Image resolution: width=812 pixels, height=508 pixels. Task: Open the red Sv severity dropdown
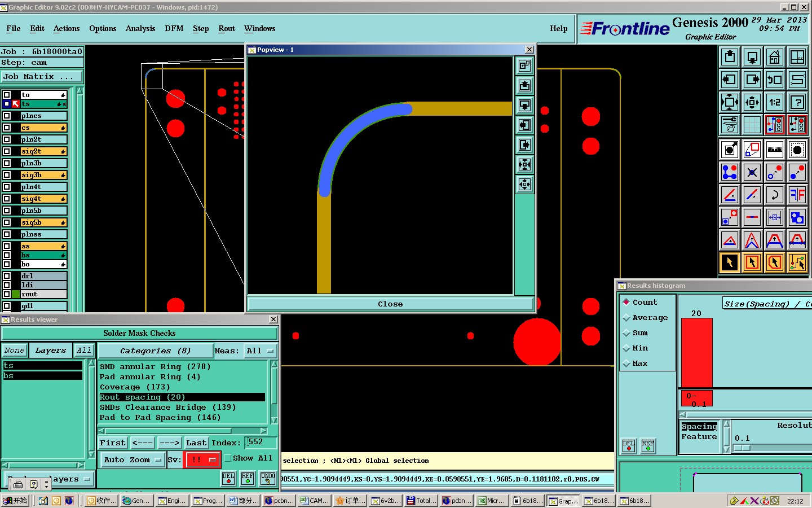tap(202, 460)
